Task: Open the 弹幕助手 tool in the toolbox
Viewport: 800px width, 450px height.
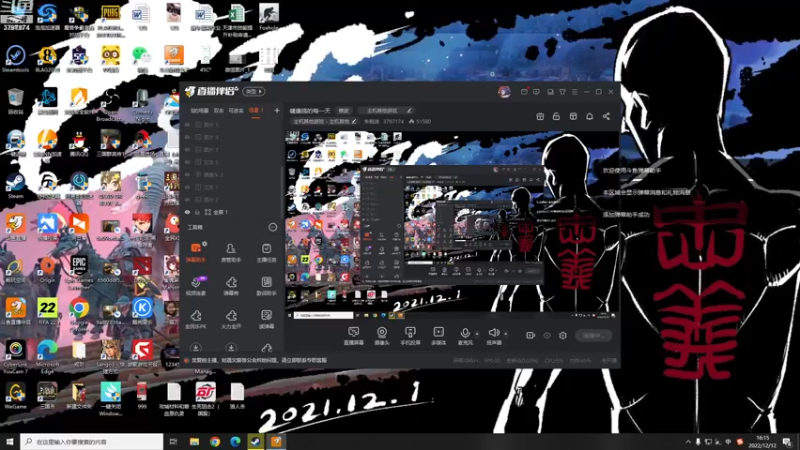Action: (195, 252)
